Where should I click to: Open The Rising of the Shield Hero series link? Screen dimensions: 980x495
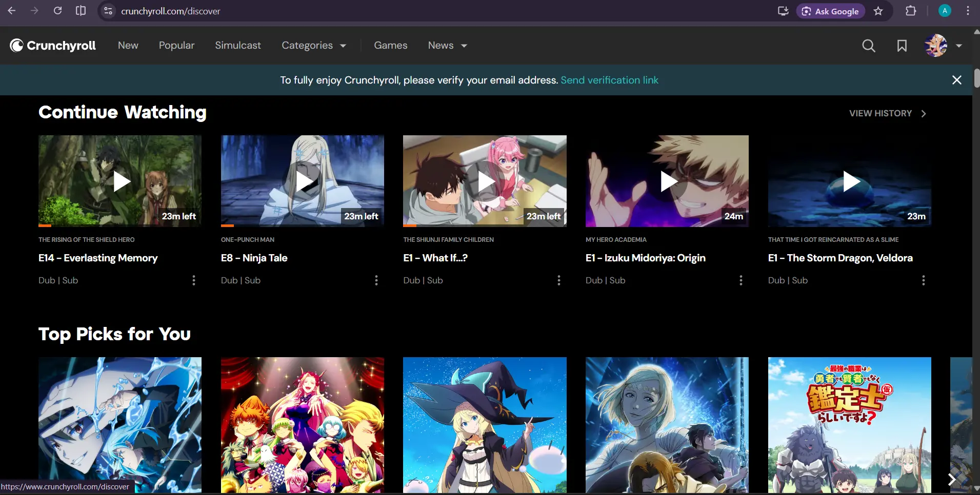(86, 240)
